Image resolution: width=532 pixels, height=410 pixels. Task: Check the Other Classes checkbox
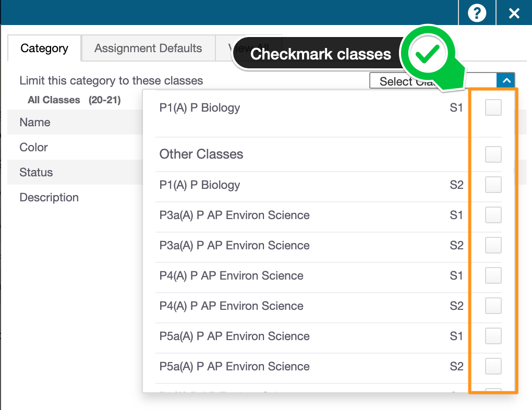click(493, 154)
